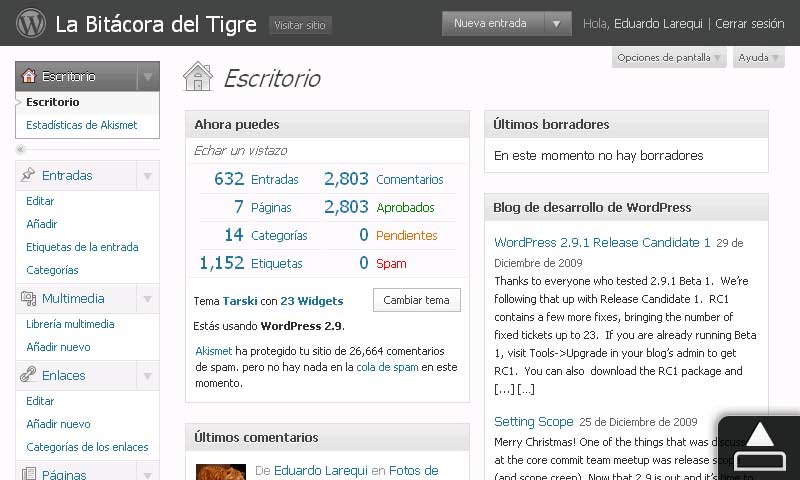The width and height of the screenshot is (800, 480).
Task: Open WordPress 2.9.1 Release Candidate 1 post
Action: [602, 242]
